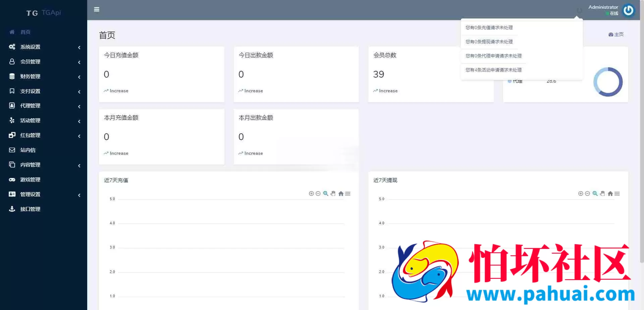Click the 近7天充值 chart title
644x310 pixels.
pos(116,180)
